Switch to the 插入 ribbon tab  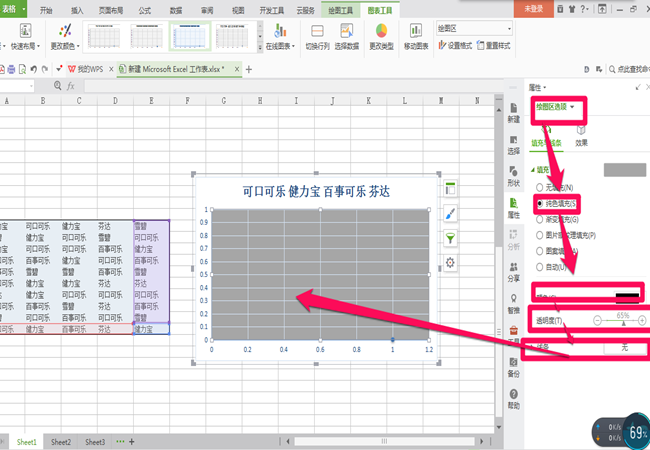coord(77,10)
